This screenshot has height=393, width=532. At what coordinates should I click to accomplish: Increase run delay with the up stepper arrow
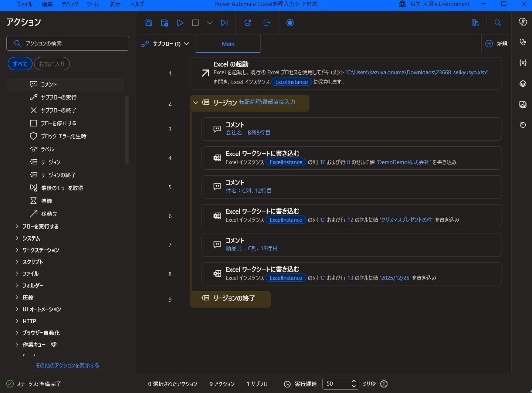point(354,381)
